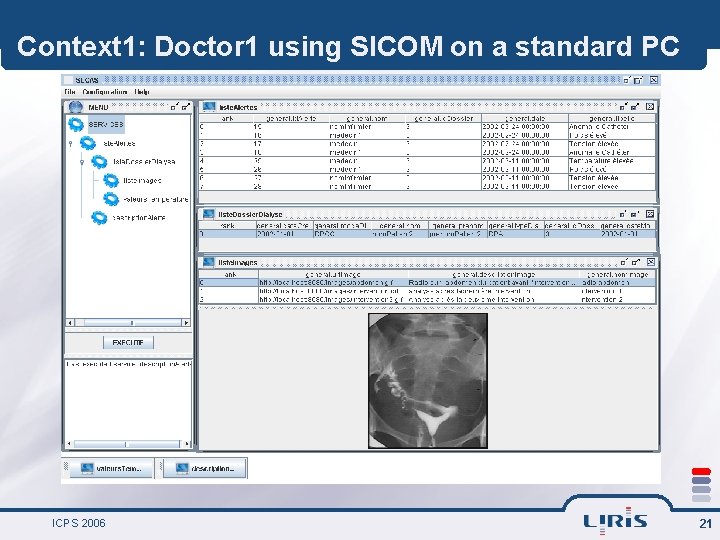The height and width of the screenshot is (540, 720).
Task: Restore the minimized valeursTemp... panel button
Action: pyautogui.click(x=112, y=468)
